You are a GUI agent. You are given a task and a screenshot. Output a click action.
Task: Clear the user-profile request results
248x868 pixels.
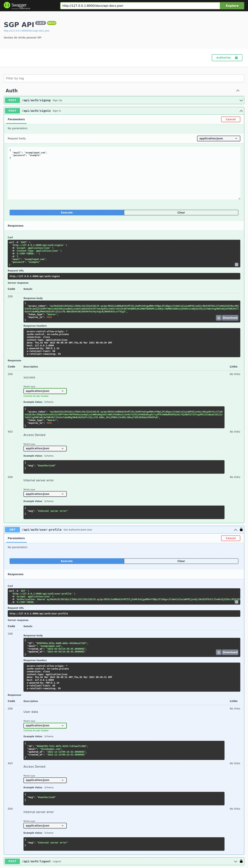coord(181,561)
